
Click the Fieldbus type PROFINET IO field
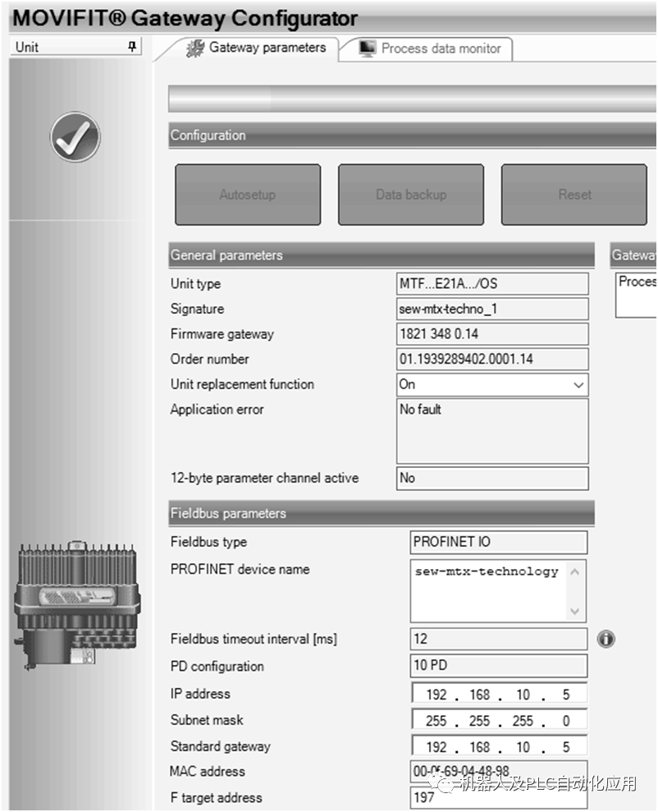(499, 542)
